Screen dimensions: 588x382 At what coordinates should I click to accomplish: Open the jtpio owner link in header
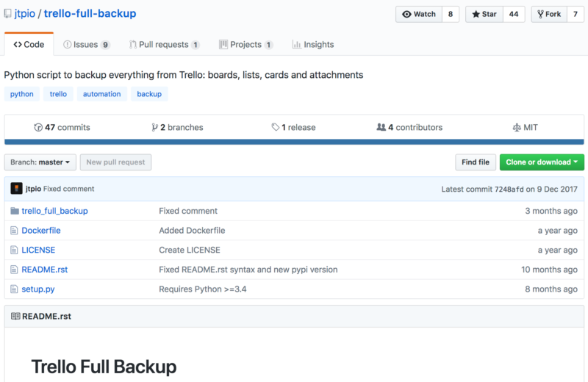coord(25,13)
